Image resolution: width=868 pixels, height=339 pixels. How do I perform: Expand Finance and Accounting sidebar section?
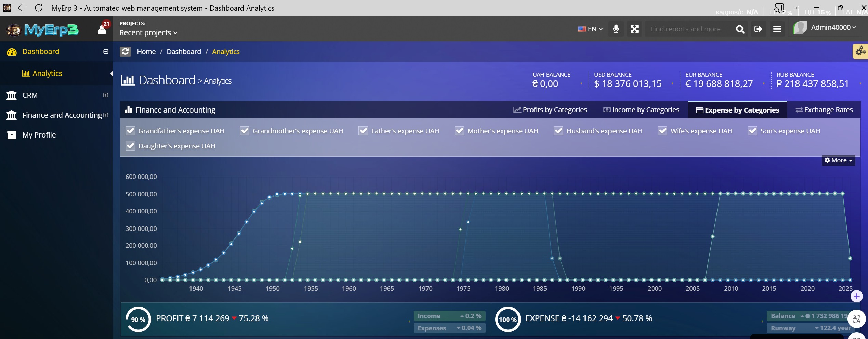[106, 115]
